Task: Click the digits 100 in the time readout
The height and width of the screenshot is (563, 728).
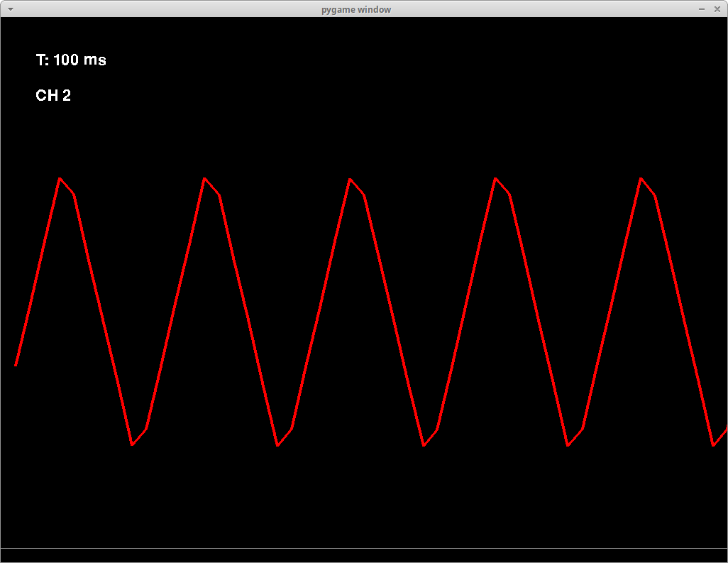Action: click(66, 60)
